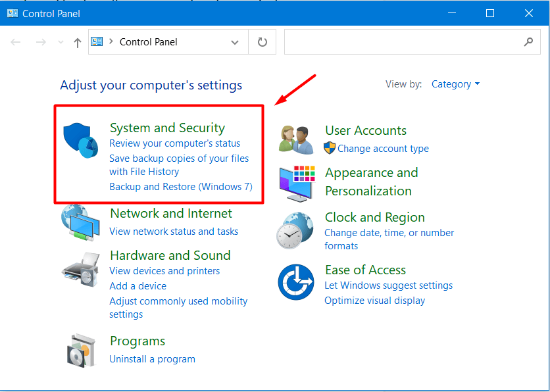Viewport: 550px width, 392px height.
Task: Click the User Accounts people icon
Action: point(296,140)
